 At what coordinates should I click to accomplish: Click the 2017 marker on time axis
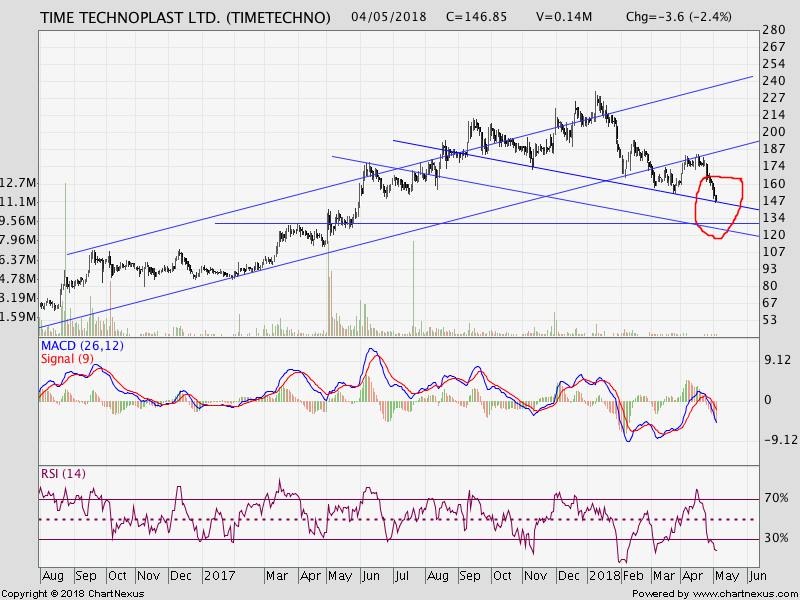click(218, 576)
